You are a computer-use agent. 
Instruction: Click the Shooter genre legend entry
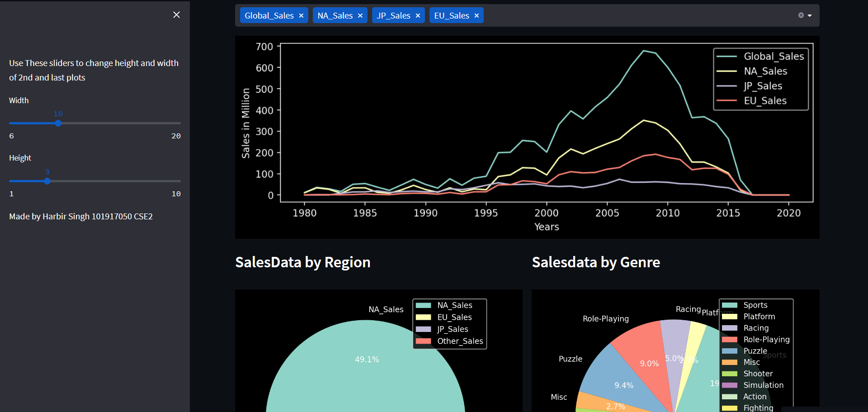(x=747, y=374)
